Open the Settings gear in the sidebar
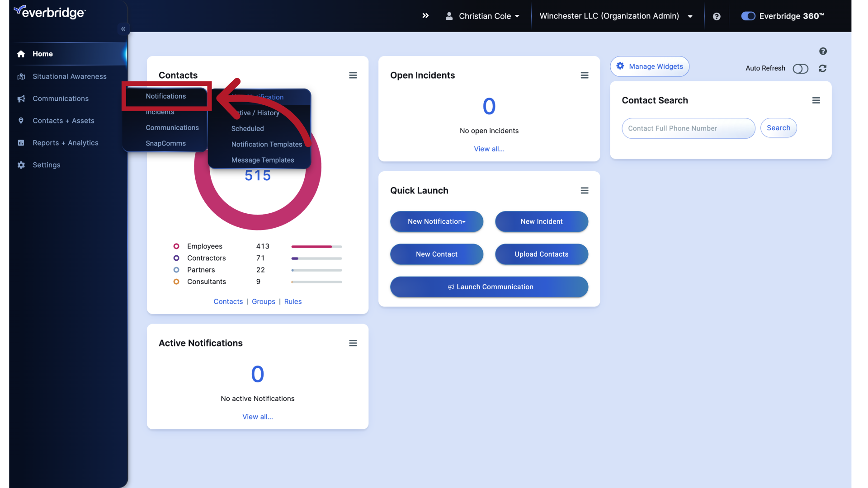The image size is (868, 488). coord(46,165)
